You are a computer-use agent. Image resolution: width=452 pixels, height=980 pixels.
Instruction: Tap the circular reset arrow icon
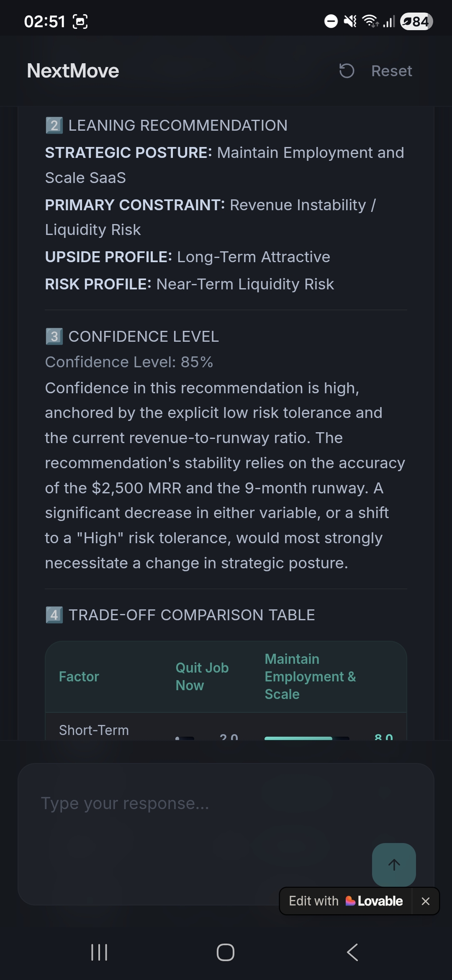(x=346, y=71)
